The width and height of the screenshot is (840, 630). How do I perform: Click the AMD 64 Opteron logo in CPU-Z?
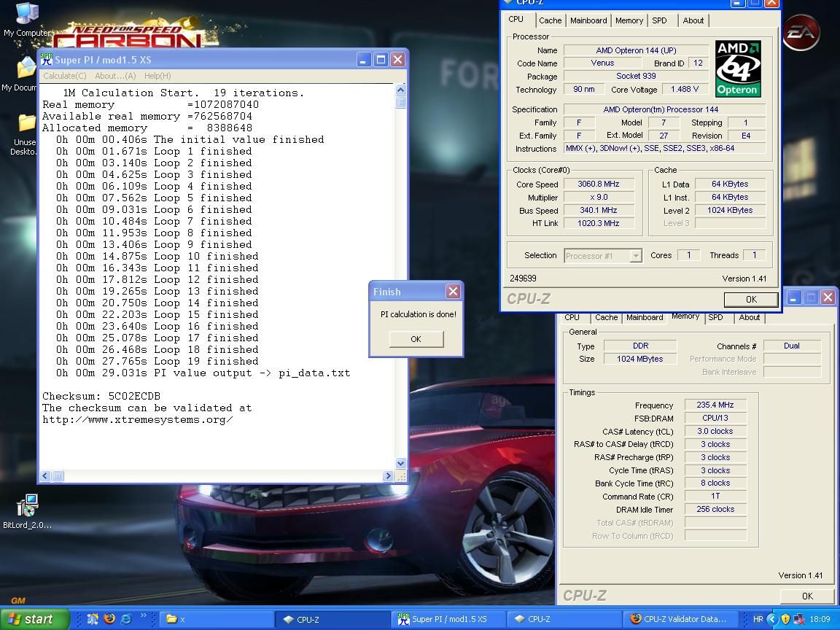pos(738,69)
